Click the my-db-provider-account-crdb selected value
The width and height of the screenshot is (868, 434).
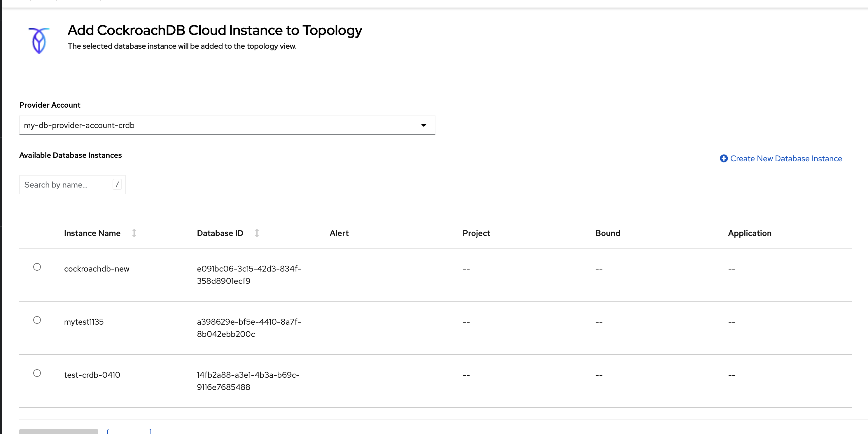pos(79,125)
